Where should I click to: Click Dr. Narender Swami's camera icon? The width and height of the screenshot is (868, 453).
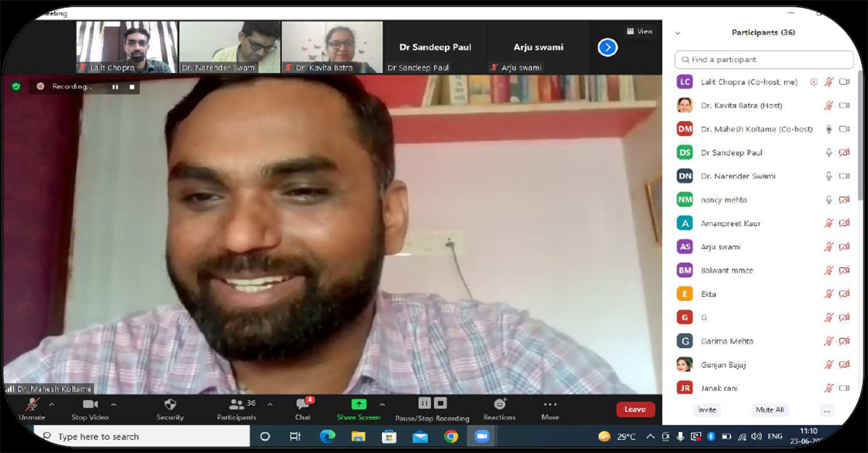click(844, 176)
